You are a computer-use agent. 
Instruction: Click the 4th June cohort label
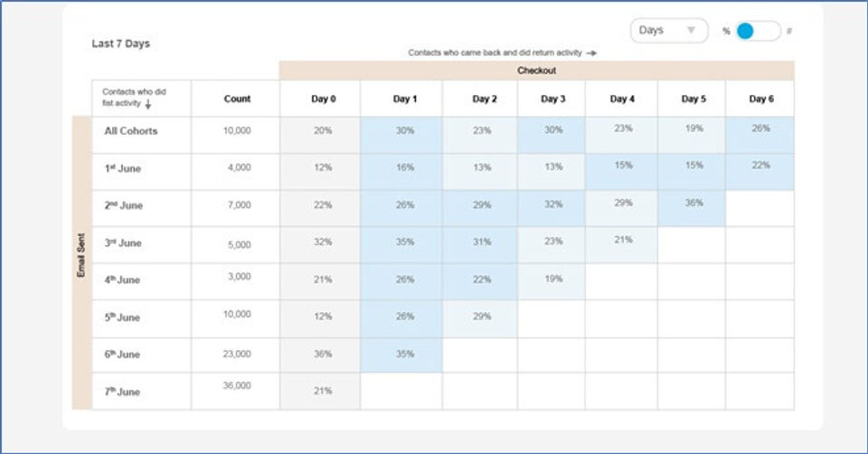pos(122,279)
